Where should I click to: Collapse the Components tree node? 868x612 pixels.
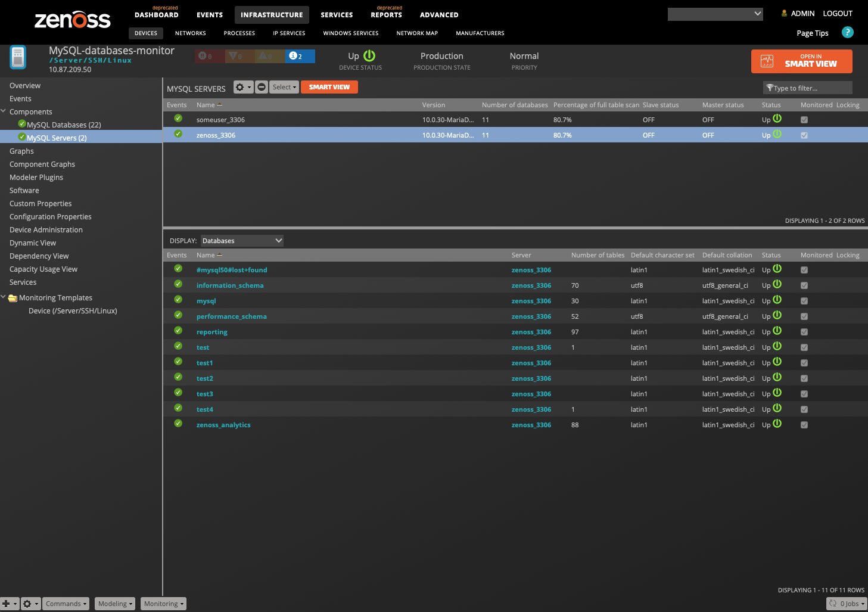point(4,111)
